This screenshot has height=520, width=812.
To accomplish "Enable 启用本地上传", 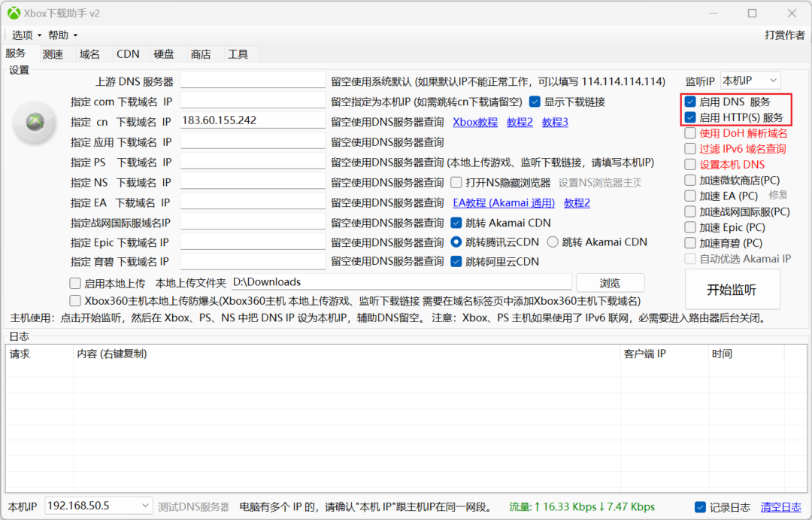I will click(75, 283).
